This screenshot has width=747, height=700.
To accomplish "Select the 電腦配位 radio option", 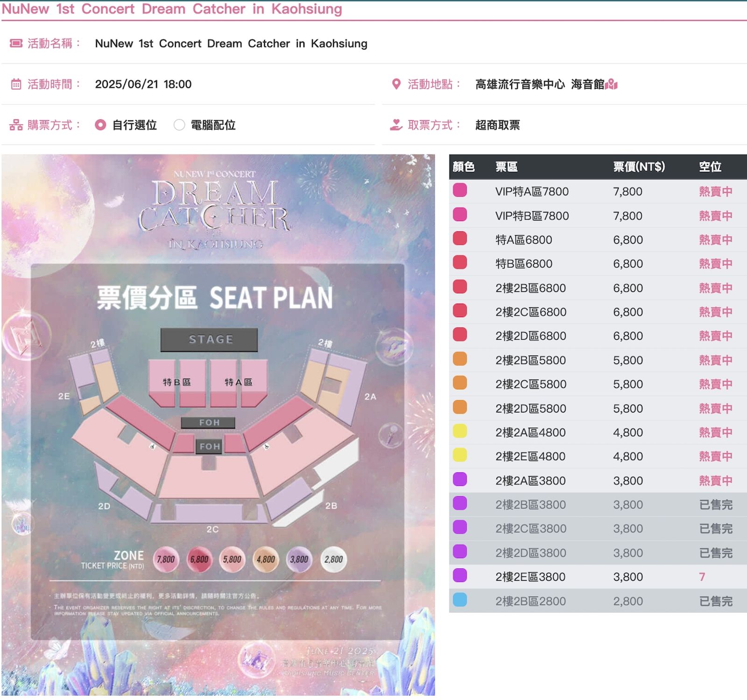I will pos(179,125).
